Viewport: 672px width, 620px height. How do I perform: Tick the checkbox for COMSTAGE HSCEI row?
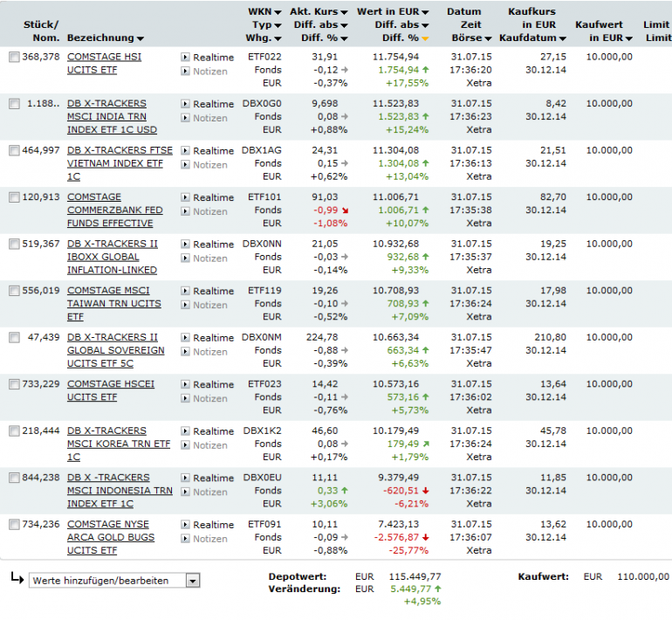14,384
